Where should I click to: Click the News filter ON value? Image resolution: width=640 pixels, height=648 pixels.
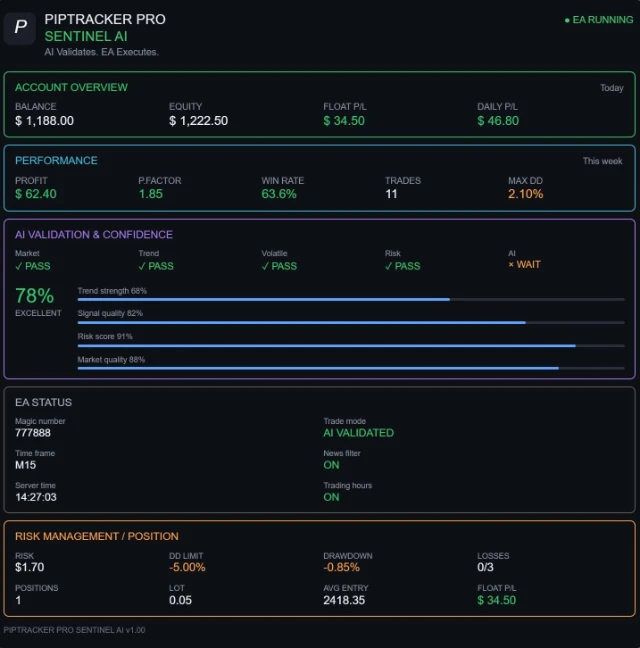pos(331,465)
